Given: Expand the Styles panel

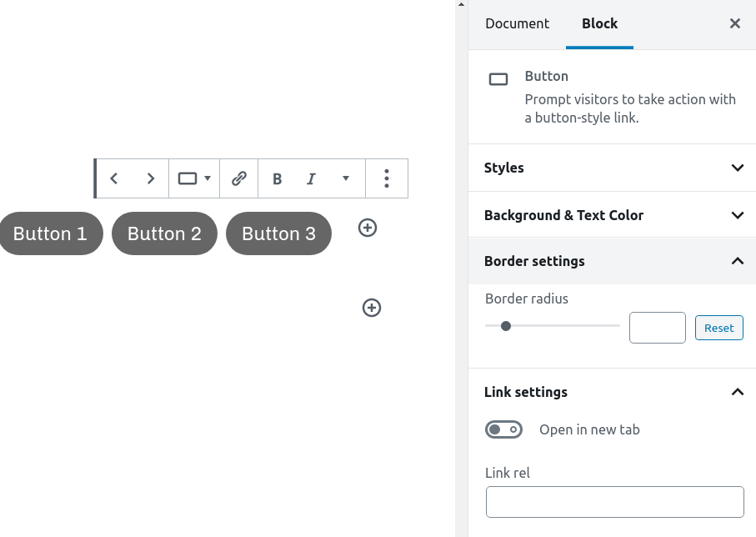Looking at the screenshot, I should pyautogui.click(x=612, y=168).
